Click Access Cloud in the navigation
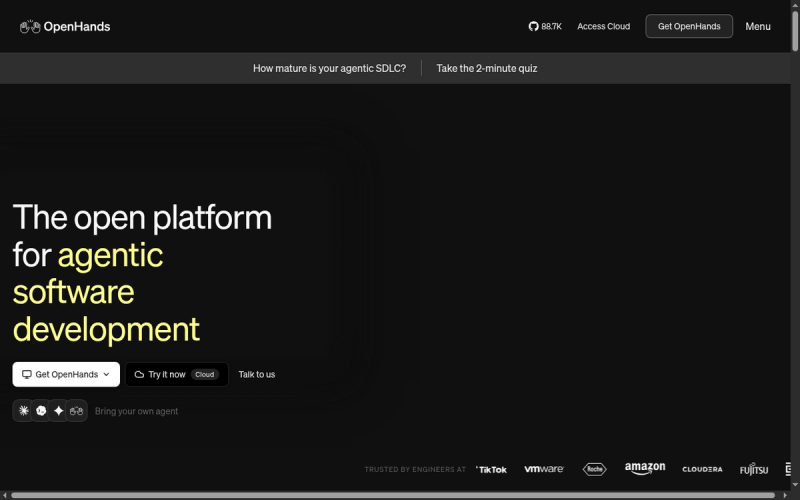 [x=604, y=27]
